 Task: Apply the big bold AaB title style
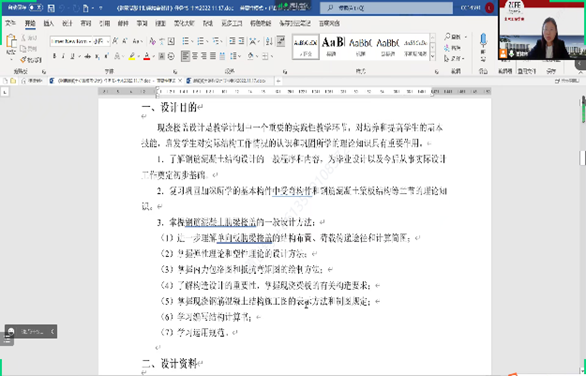332,47
